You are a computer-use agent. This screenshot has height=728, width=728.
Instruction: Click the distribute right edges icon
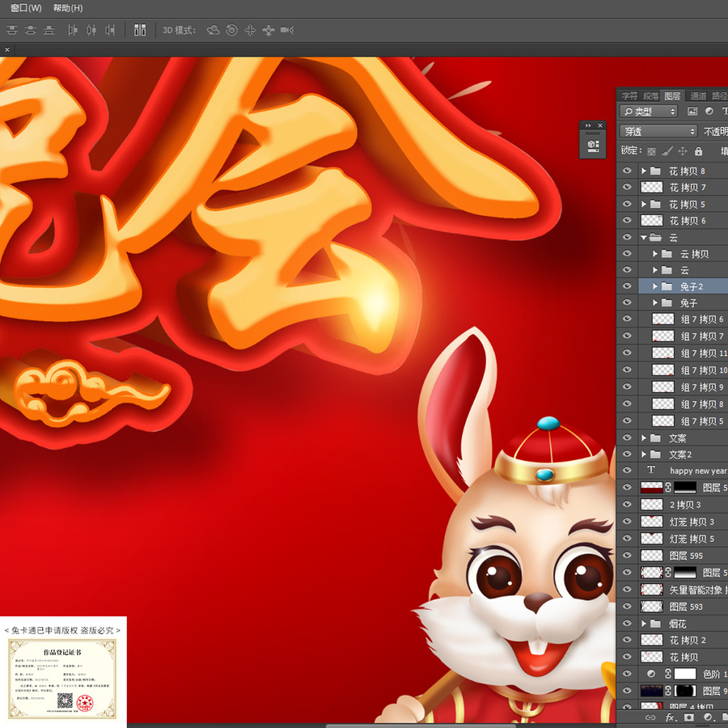click(x=109, y=30)
